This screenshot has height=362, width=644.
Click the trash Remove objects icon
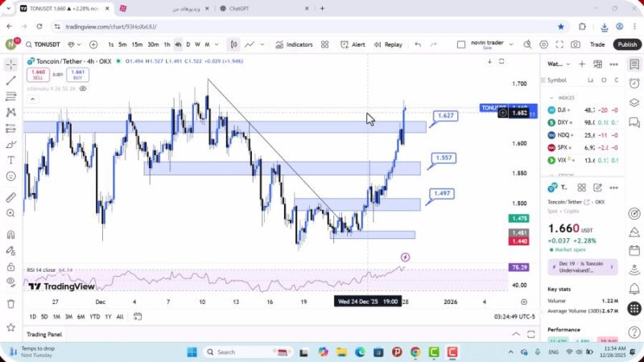coord(10,303)
